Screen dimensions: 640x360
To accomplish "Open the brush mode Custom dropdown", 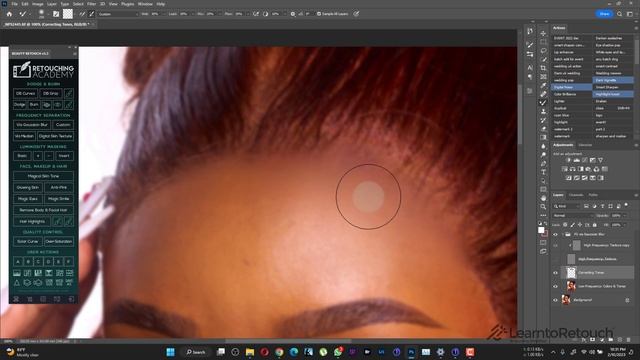I will coord(119,14).
